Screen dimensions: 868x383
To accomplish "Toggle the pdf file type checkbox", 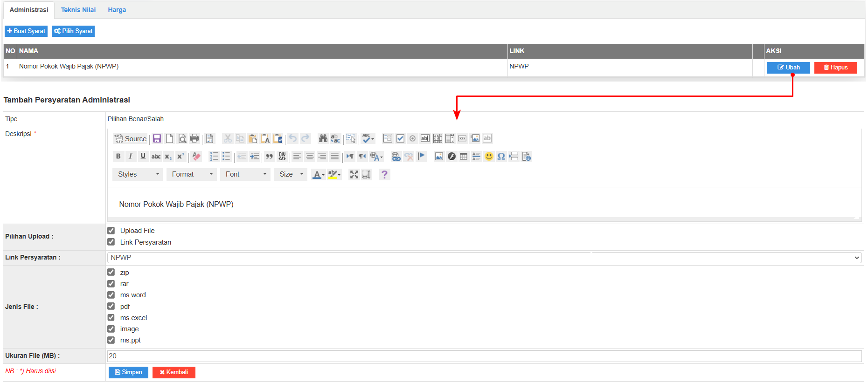I will (x=111, y=306).
